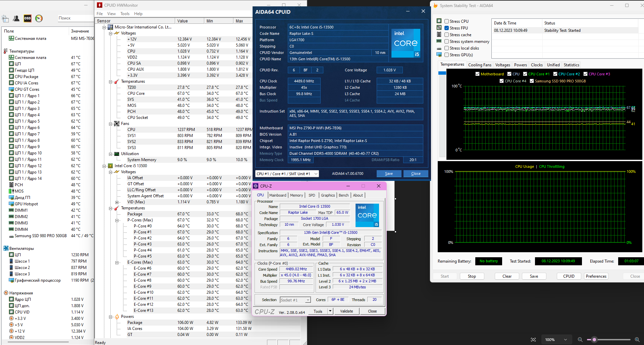
Task: Switch to the Cooling Fans tab
Action: (480, 65)
